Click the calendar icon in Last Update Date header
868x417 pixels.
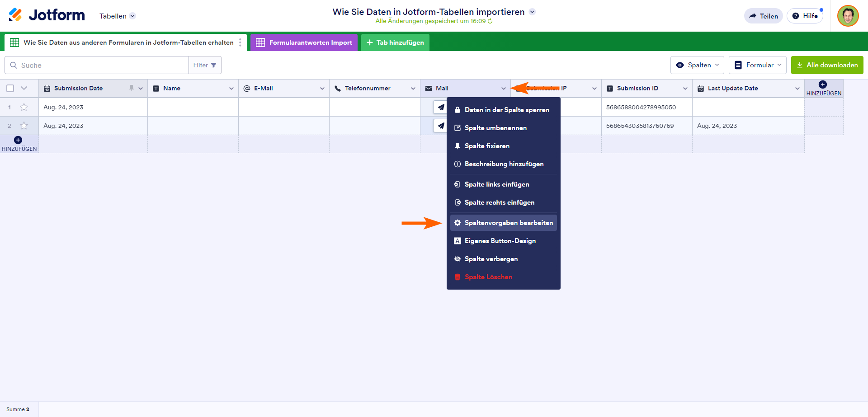tap(701, 89)
